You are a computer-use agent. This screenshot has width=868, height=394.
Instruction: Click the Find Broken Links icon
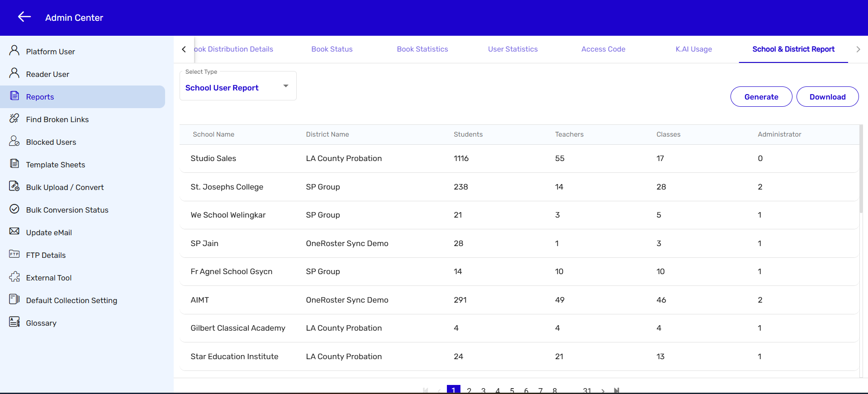click(14, 119)
